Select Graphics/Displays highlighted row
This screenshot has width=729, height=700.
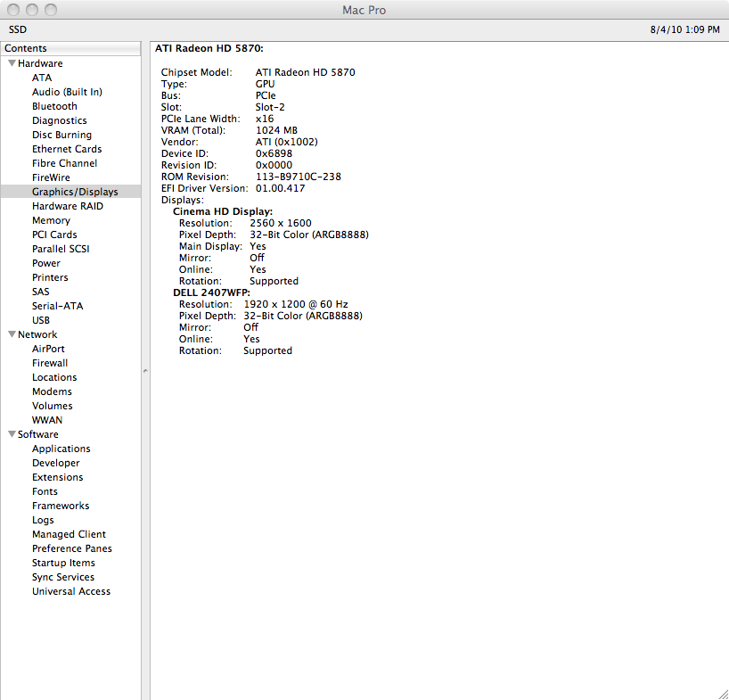pos(70,192)
